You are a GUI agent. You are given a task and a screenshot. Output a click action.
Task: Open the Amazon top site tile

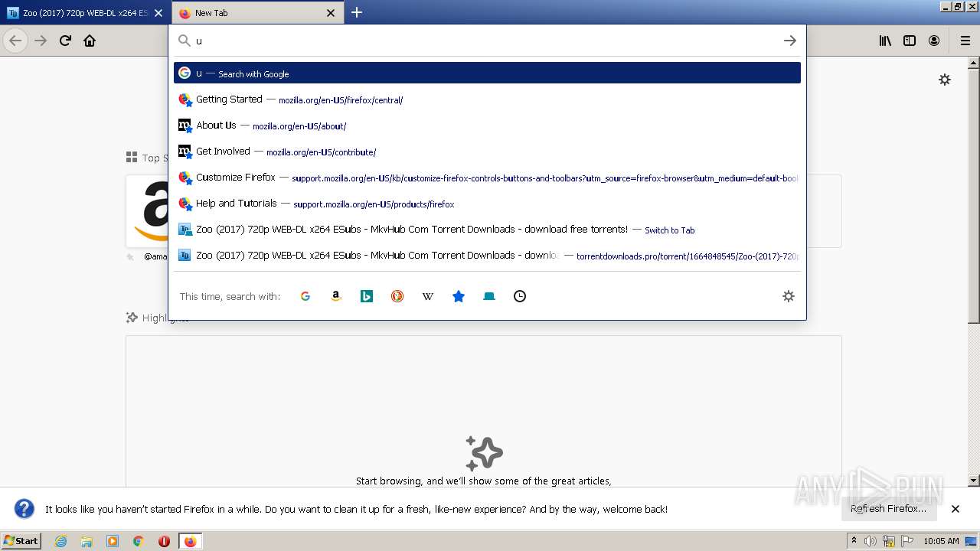(148, 211)
